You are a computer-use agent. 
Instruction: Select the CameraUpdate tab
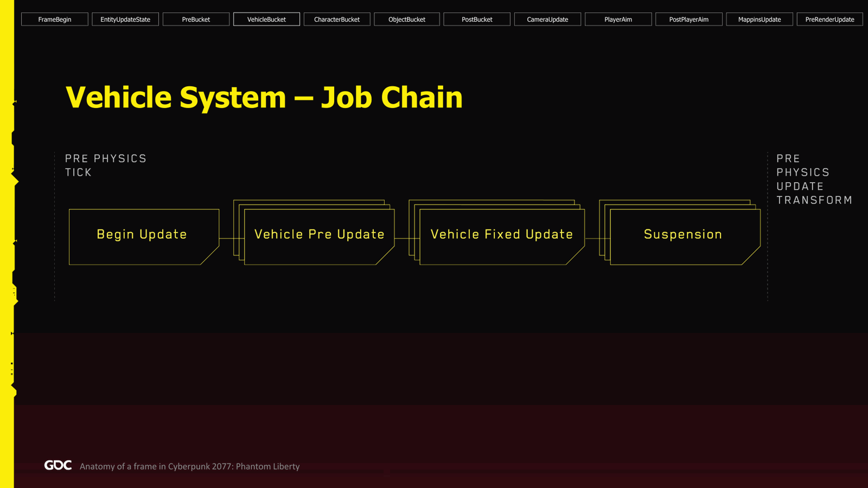point(547,20)
